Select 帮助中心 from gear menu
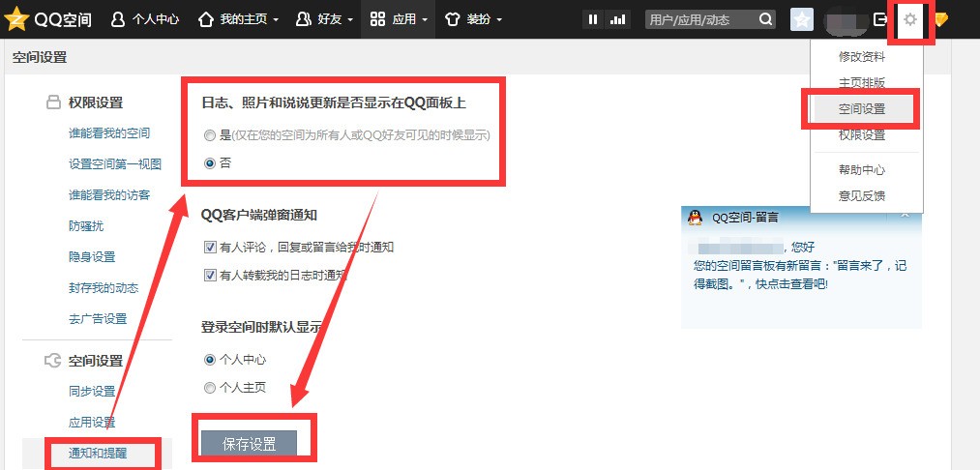Screen dimensions: 980x470 pos(862,169)
